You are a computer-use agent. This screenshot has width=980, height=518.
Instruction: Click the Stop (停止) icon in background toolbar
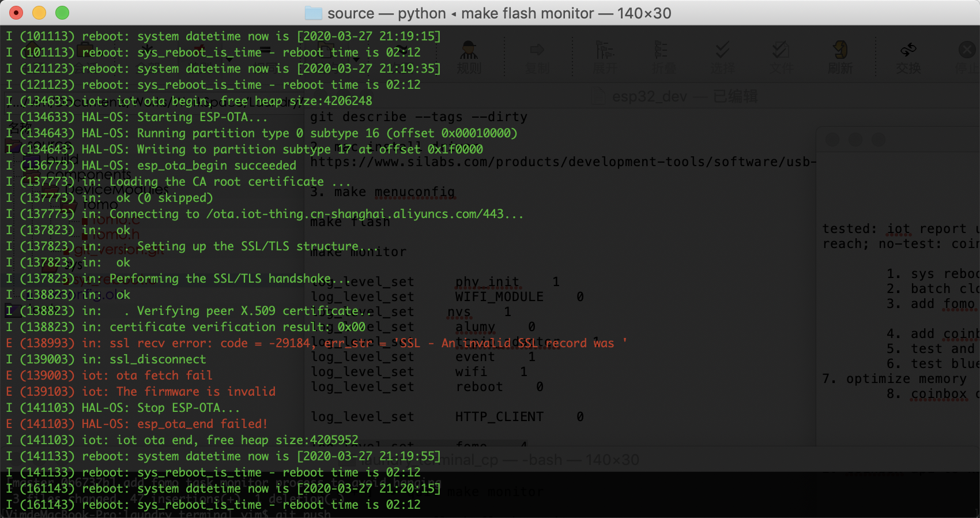967,50
